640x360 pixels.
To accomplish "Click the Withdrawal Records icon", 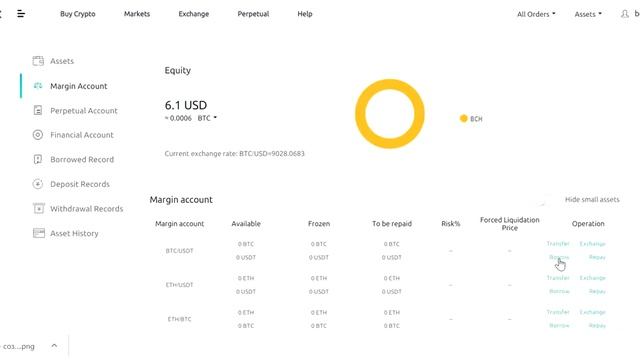I will (x=38, y=209).
